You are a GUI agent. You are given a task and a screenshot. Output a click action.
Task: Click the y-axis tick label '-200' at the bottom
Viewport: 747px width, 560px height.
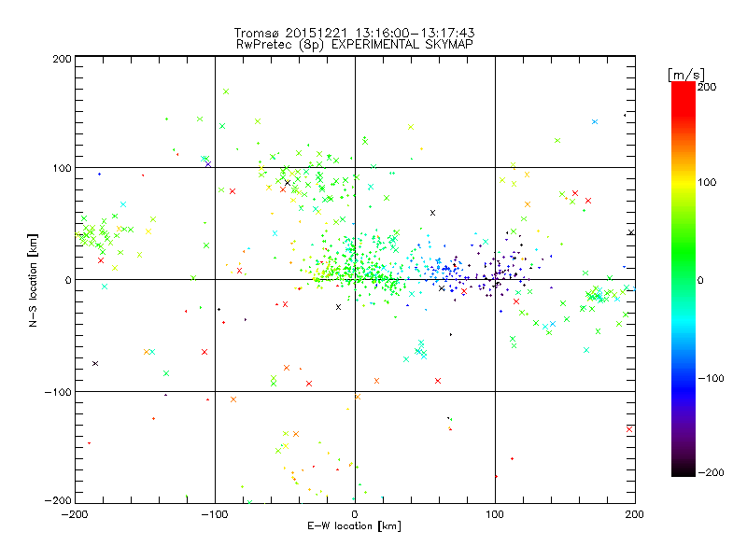(x=58, y=501)
